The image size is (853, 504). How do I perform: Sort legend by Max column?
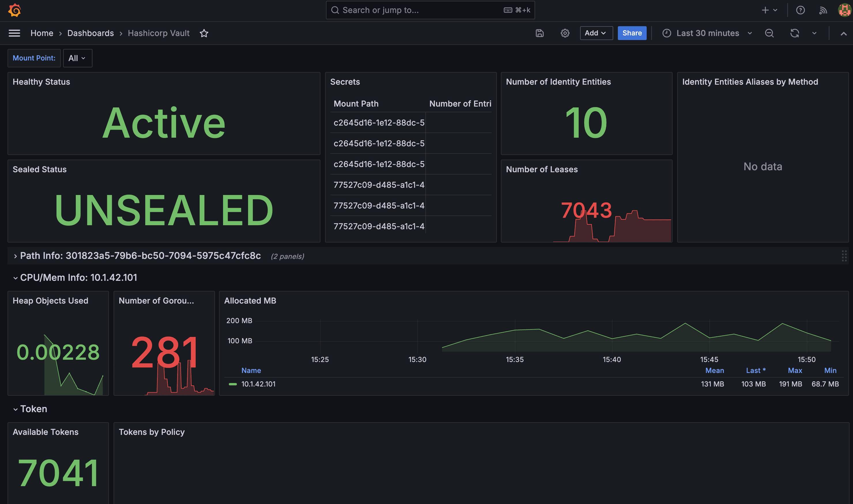pos(795,371)
